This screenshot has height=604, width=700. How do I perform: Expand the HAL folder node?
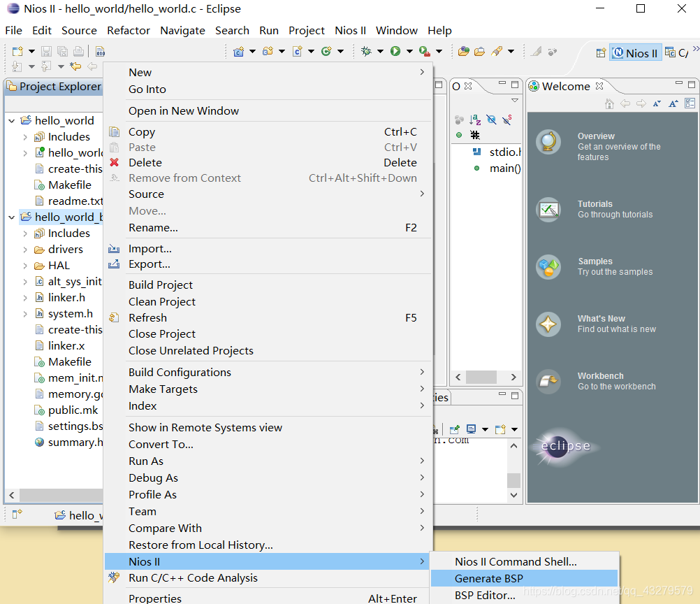click(25, 266)
